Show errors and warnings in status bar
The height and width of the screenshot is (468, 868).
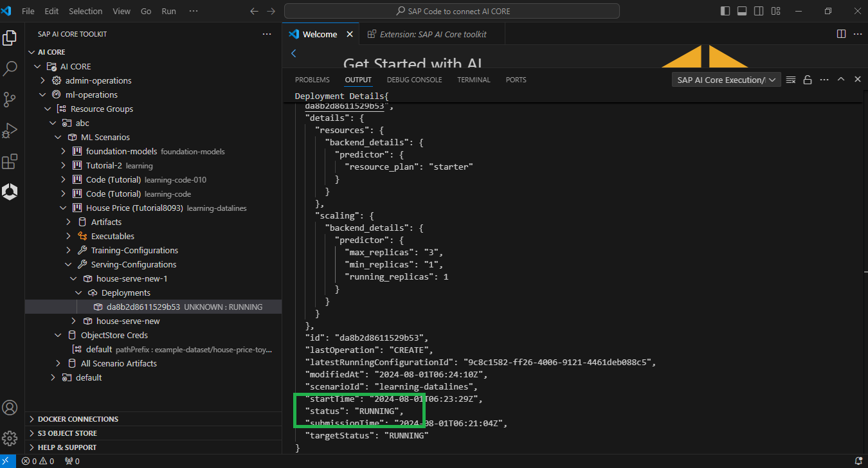click(37, 461)
